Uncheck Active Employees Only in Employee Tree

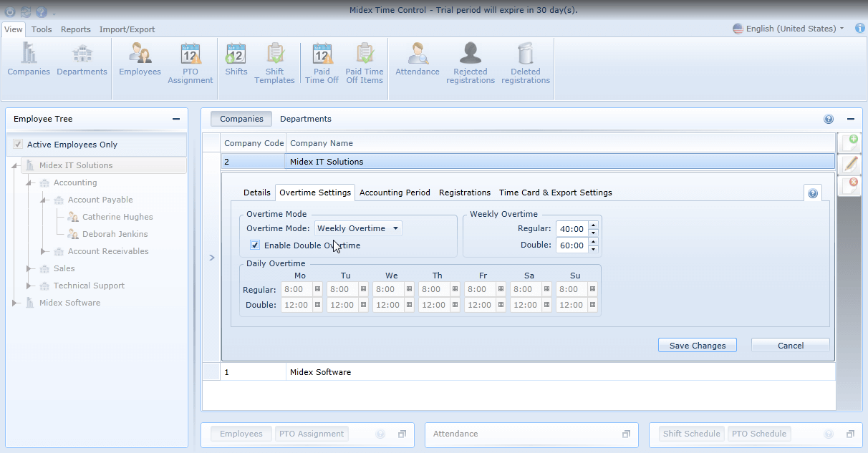point(17,144)
